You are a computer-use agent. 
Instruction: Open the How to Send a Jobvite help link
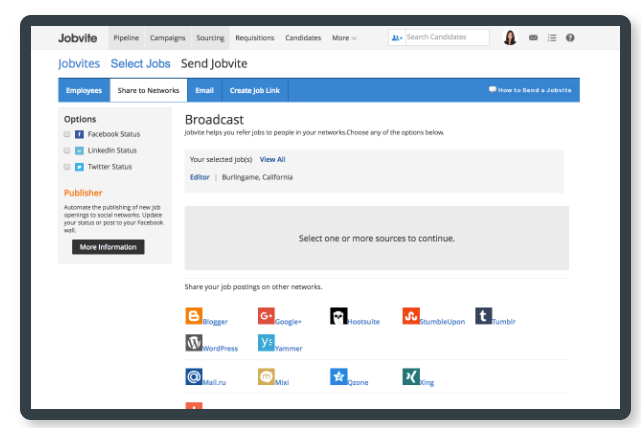[x=530, y=90]
